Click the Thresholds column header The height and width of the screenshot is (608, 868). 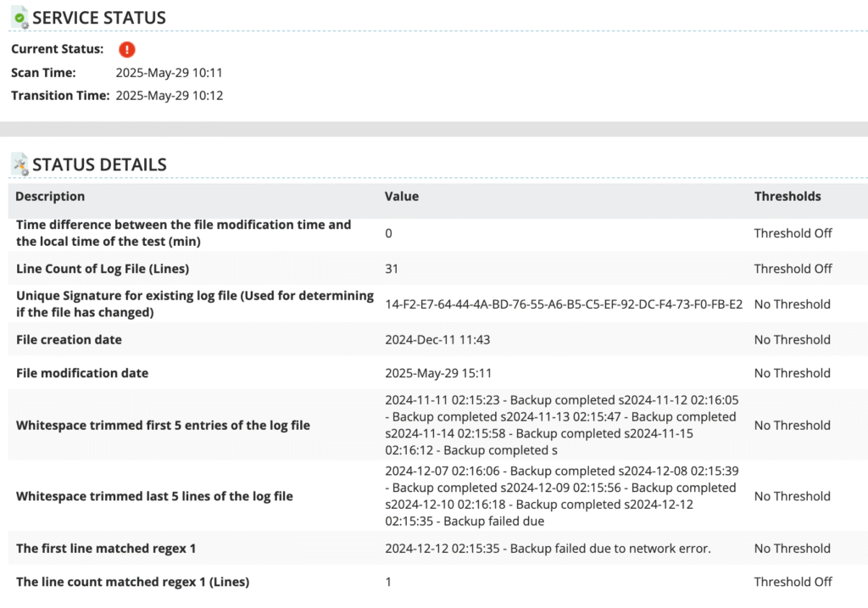[787, 196]
